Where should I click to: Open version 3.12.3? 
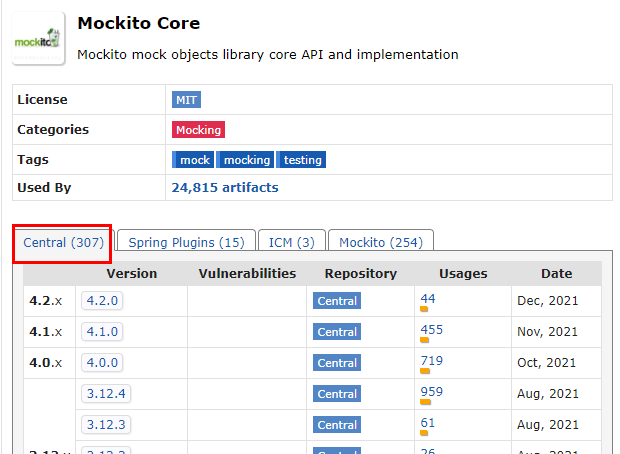click(x=106, y=425)
